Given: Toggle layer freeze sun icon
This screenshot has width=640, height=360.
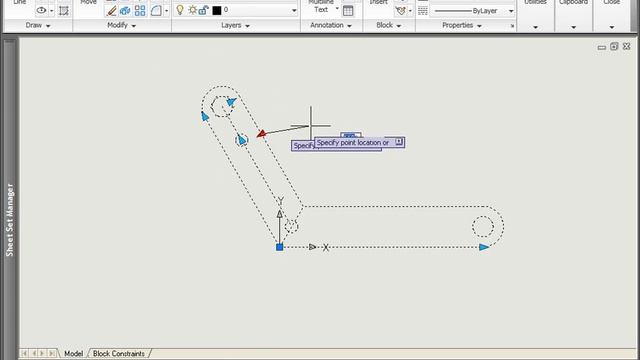Looking at the screenshot, I should [192, 10].
